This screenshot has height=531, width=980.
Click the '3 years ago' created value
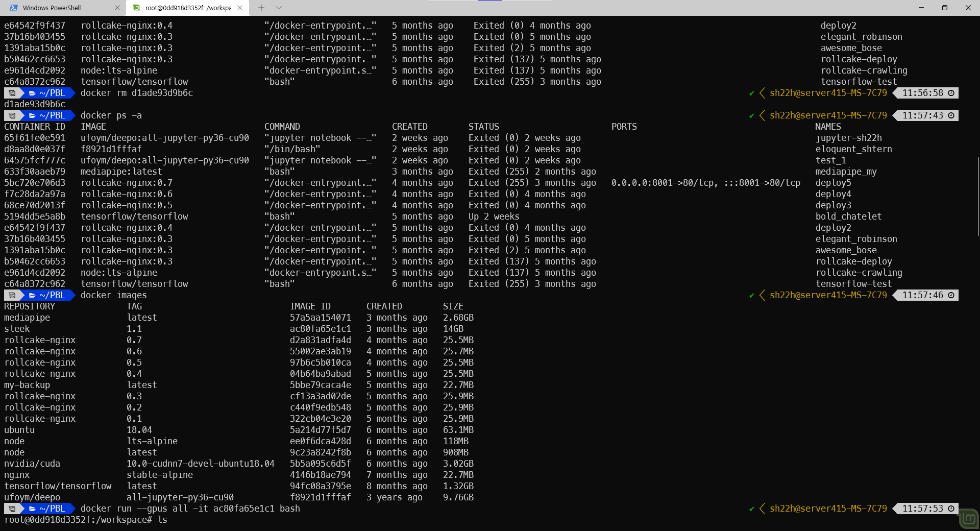point(395,497)
